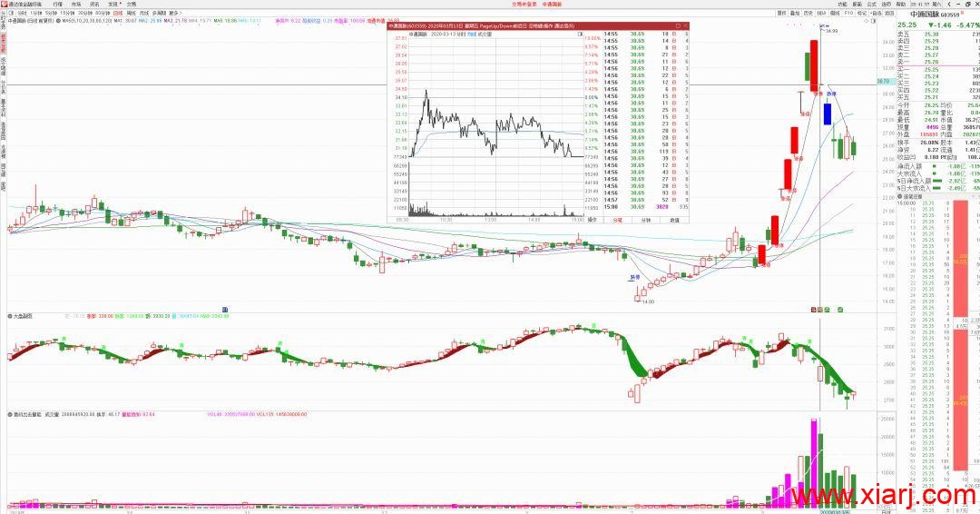The image size is (980, 514).
Task: Open the 帮助 menu
Action: point(901,4)
